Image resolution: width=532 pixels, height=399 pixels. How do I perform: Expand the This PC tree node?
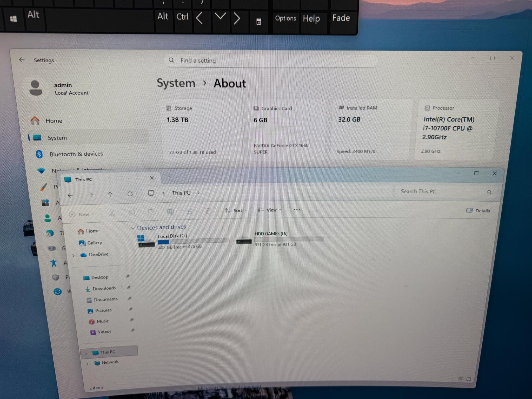point(86,354)
